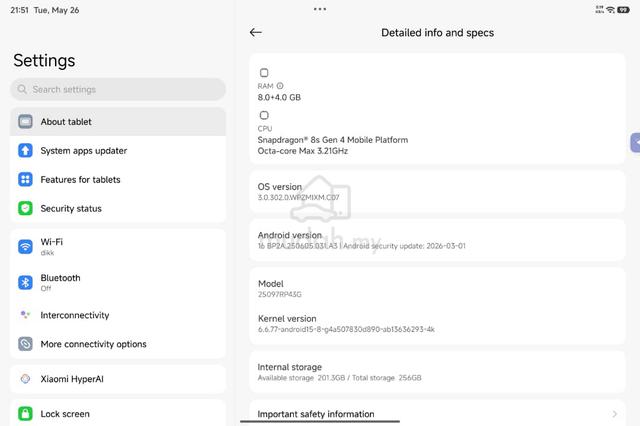
Task: Open Lock screen settings
Action: [118, 413]
